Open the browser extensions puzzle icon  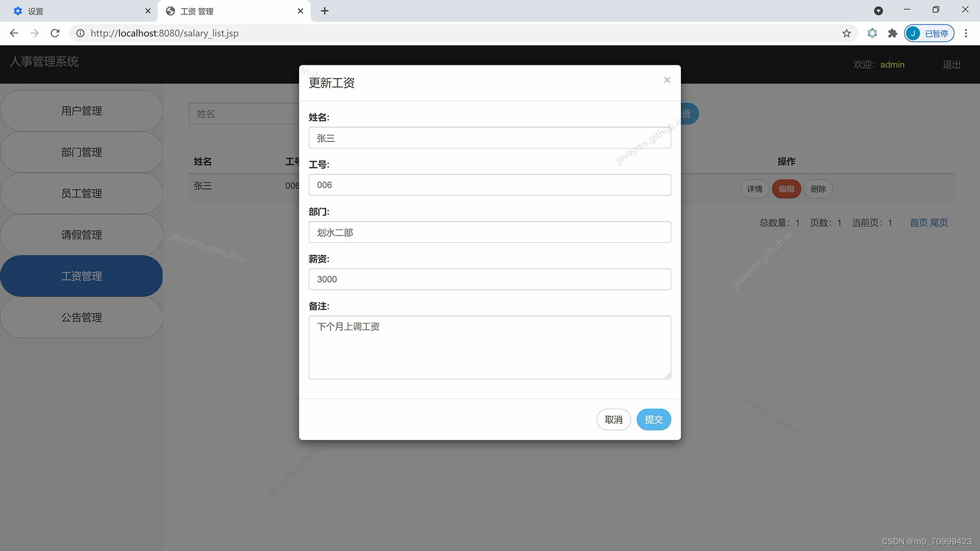tap(892, 33)
